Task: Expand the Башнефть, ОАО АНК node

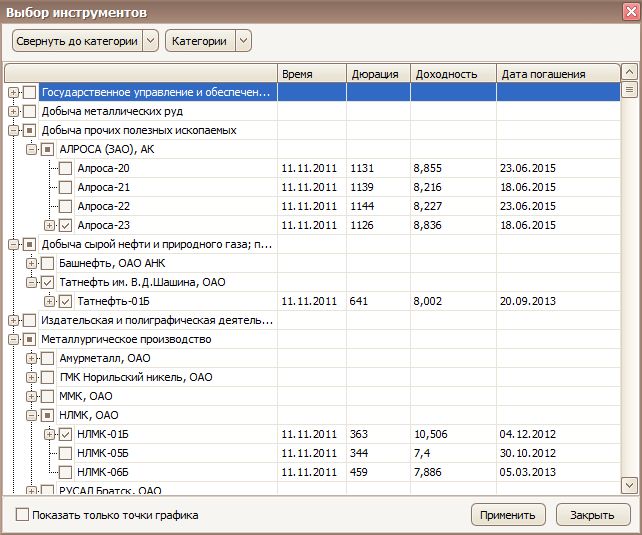Action: 32,264
